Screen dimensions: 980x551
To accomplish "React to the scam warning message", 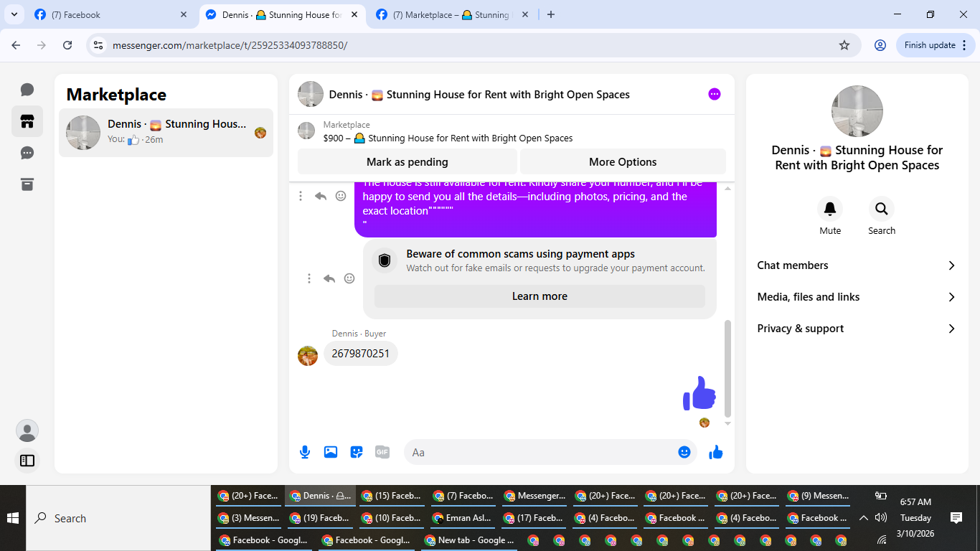I will [349, 278].
